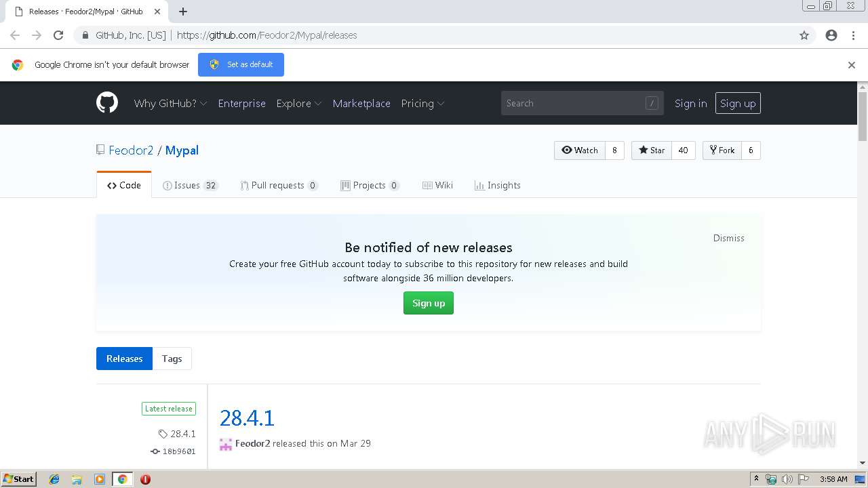Click the scrollbar down arrow
868x488 pixels.
pyautogui.click(x=863, y=463)
